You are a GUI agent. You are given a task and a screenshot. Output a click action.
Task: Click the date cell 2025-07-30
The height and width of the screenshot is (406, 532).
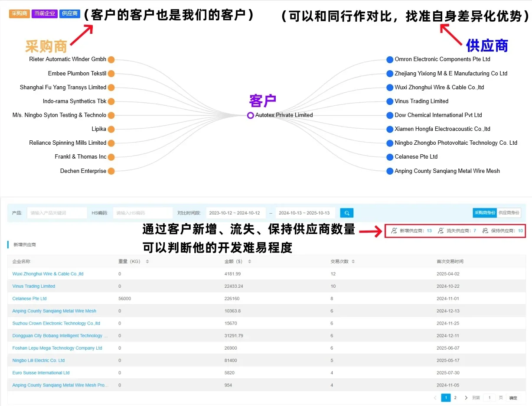point(448,373)
